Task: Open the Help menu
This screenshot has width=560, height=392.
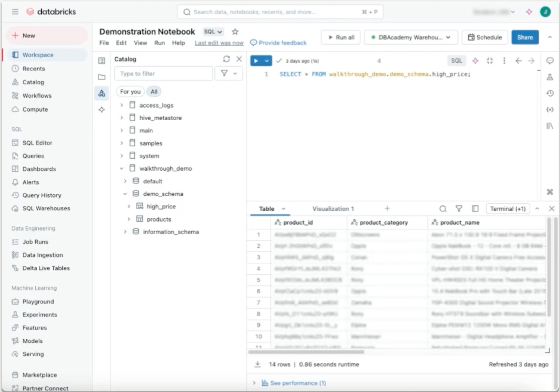Action: coord(178,43)
